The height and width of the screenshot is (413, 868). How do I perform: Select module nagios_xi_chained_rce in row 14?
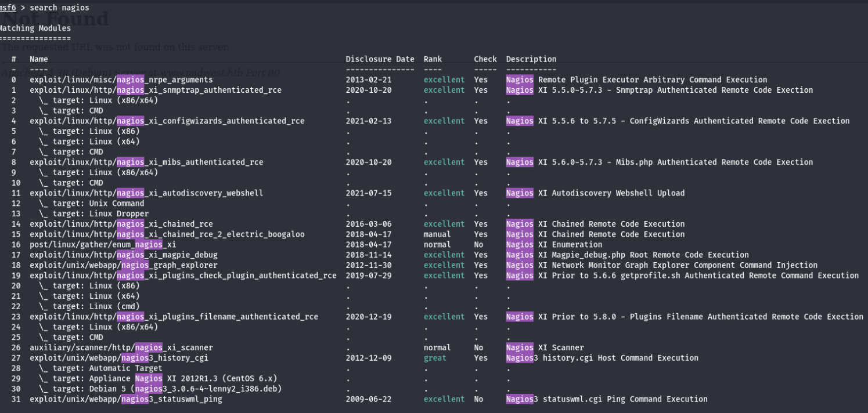point(121,224)
